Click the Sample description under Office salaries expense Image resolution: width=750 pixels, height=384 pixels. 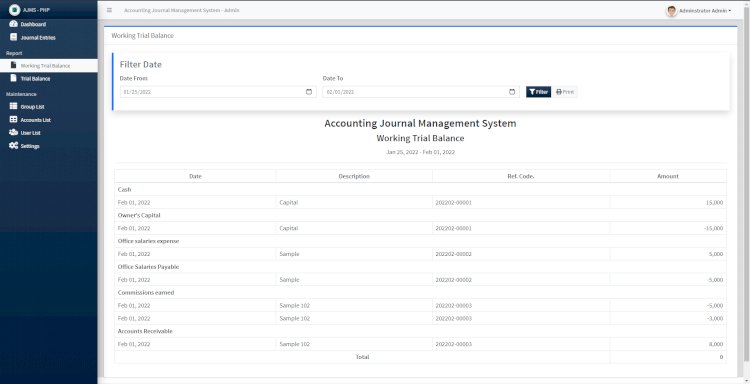pyautogui.click(x=289, y=254)
